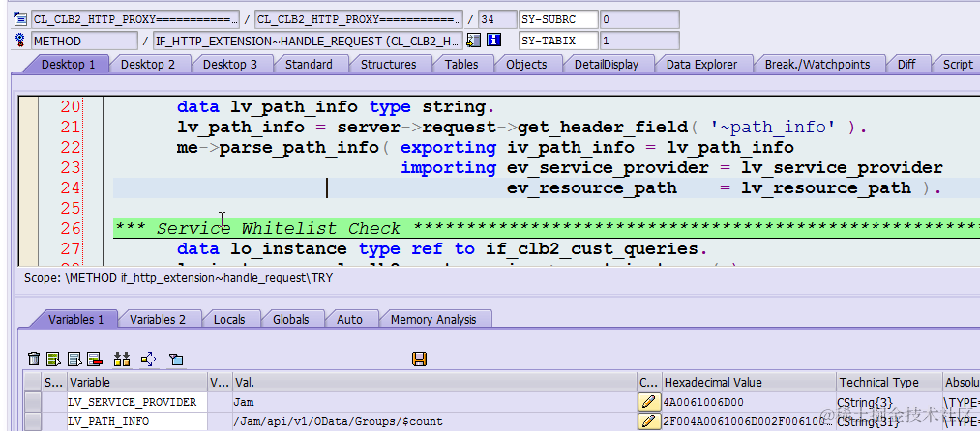Click pencil edit icon for LV_SERVICE_PROVIDER

coord(649,402)
